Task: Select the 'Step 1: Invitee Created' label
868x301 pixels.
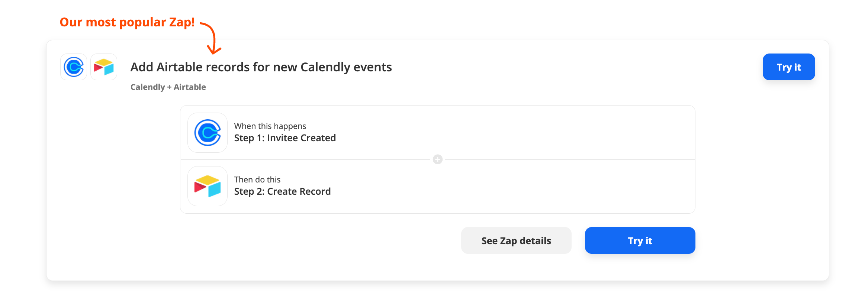Action: (285, 138)
